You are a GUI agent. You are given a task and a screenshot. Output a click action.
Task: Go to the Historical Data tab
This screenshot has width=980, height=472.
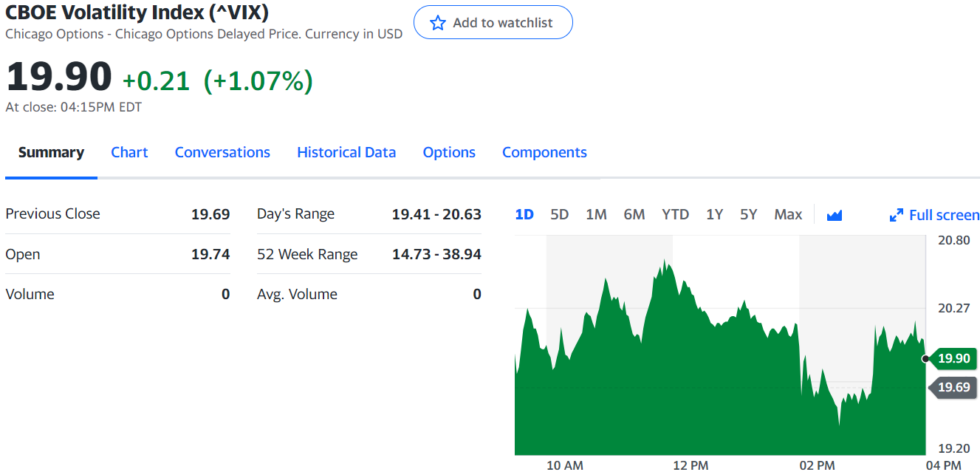(346, 152)
